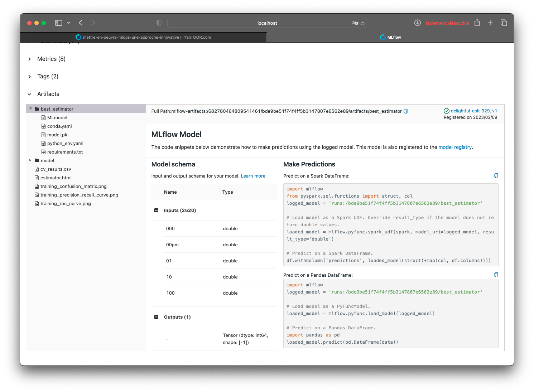The image size is (534, 392).
Task: Show Safari downloads
Action: tap(418, 23)
